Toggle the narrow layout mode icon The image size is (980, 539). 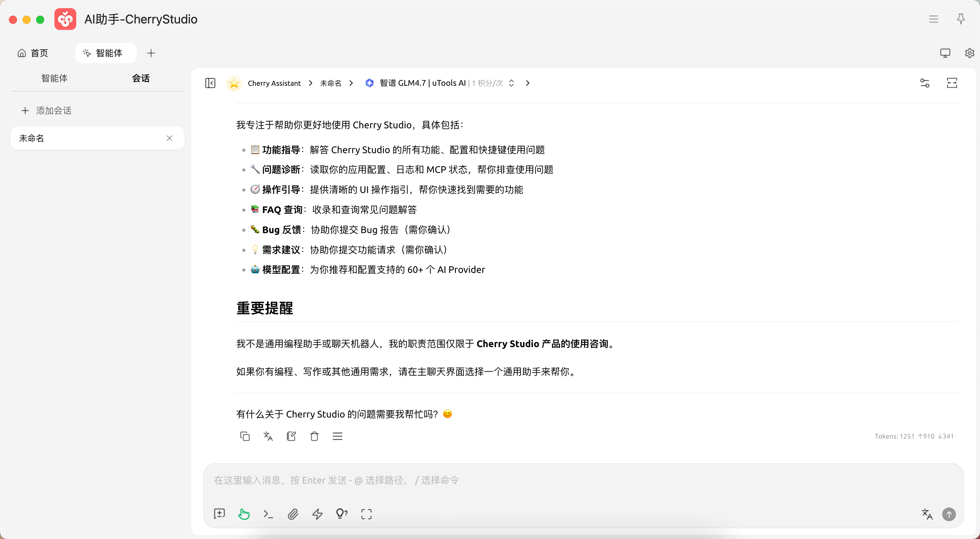(x=952, y=83)
